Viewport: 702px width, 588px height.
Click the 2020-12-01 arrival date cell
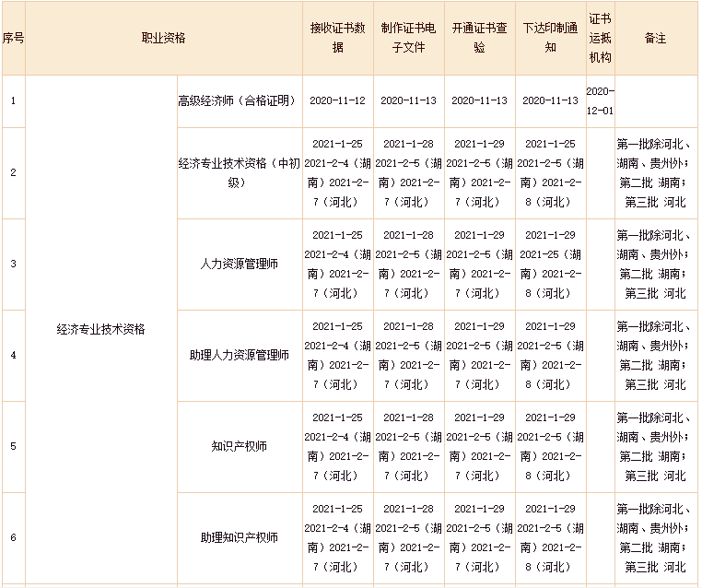tap(600, 100)
